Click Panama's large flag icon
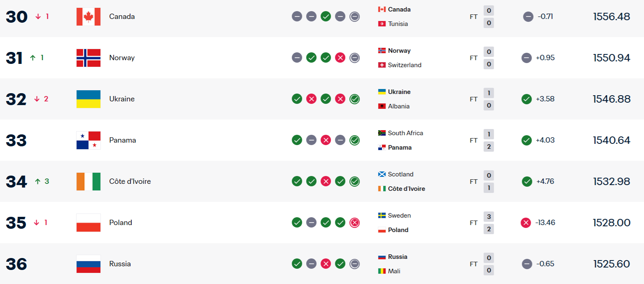Screen dimensions: 644x284 [88, 140]
